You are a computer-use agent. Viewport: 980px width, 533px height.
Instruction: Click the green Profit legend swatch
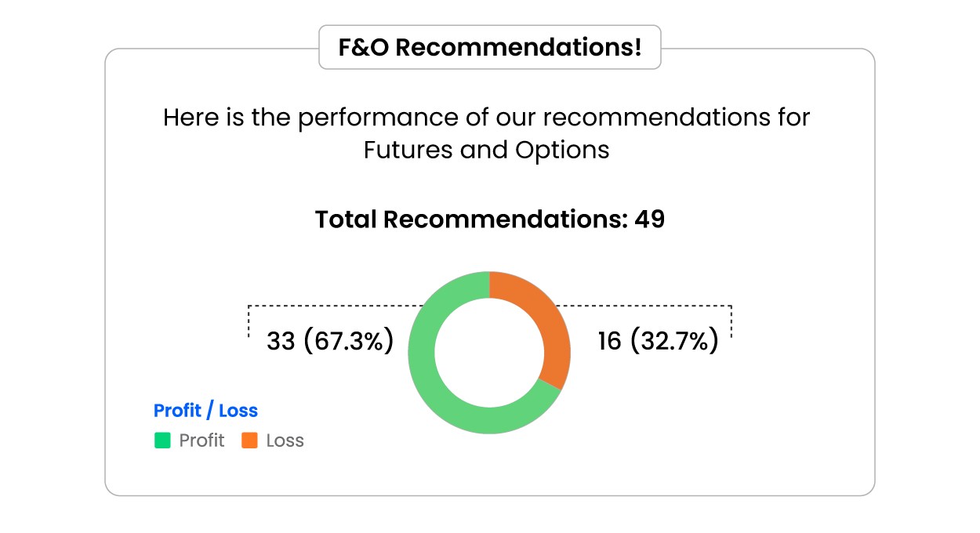tap(162, 441)
